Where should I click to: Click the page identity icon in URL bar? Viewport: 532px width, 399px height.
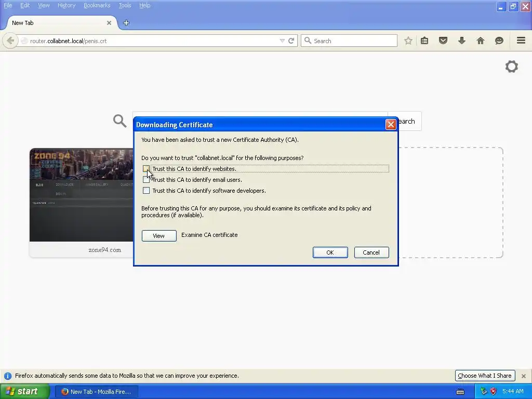pyautogui.click(x=24, y=41)
